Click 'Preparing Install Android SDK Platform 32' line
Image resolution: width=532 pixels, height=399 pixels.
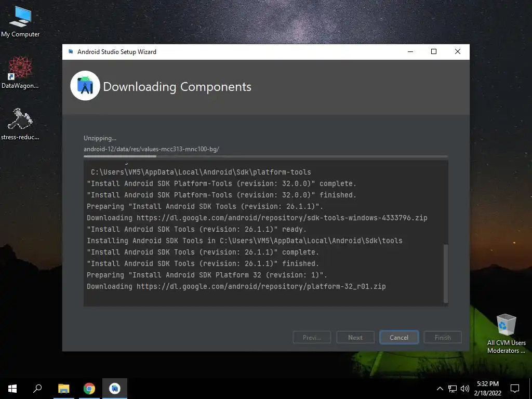pos(207,275)
